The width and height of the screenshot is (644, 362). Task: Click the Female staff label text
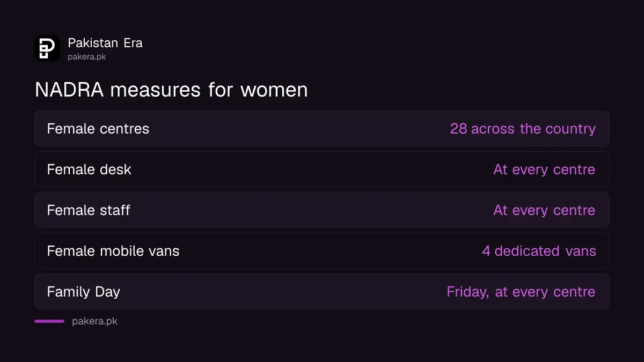click(89, 210)
